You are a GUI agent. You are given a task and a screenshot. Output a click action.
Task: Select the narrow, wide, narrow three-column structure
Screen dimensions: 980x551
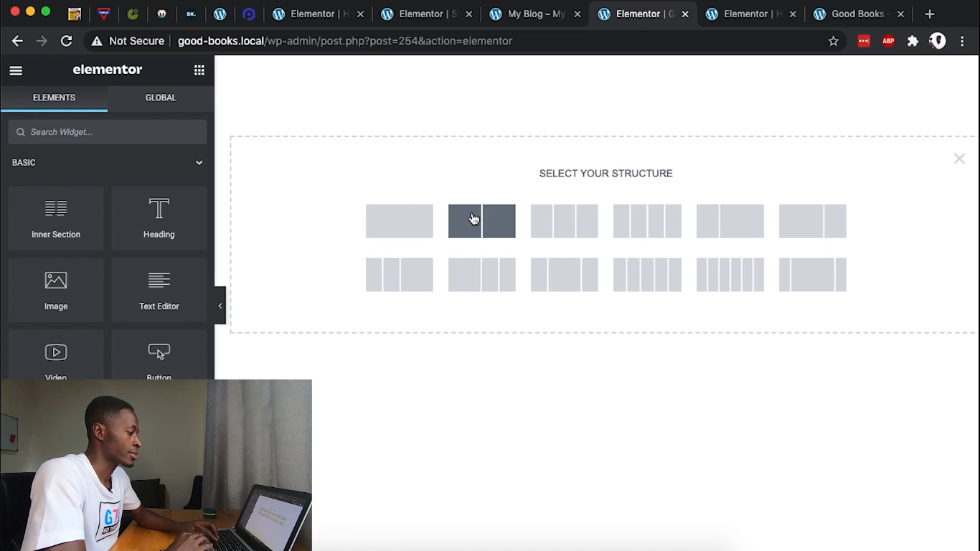tap(565, 275)
